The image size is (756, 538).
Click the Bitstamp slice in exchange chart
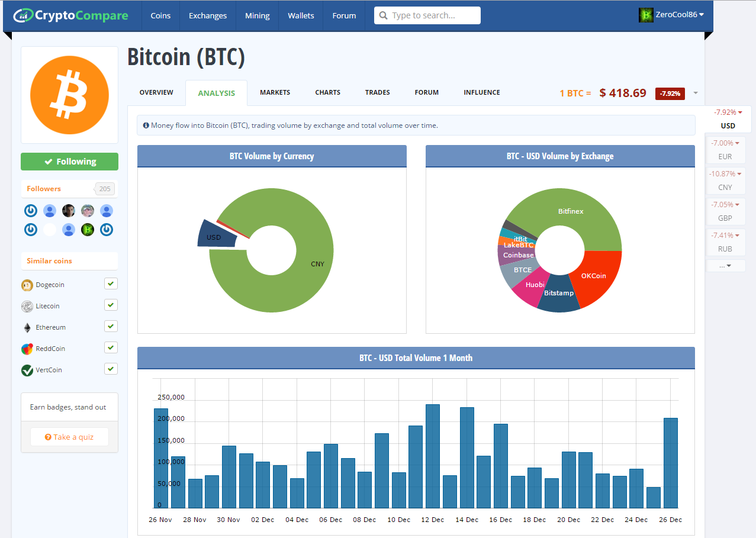click(558, 295)
